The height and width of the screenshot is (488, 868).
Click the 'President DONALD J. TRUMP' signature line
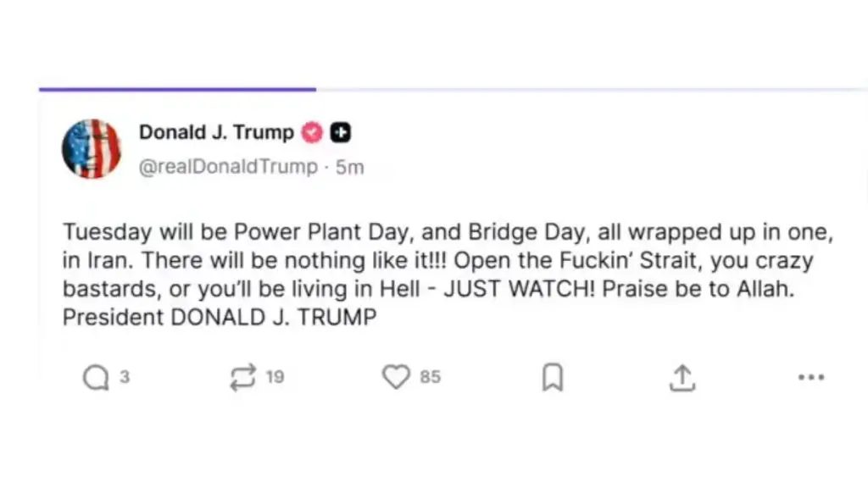tap(220, 318)
